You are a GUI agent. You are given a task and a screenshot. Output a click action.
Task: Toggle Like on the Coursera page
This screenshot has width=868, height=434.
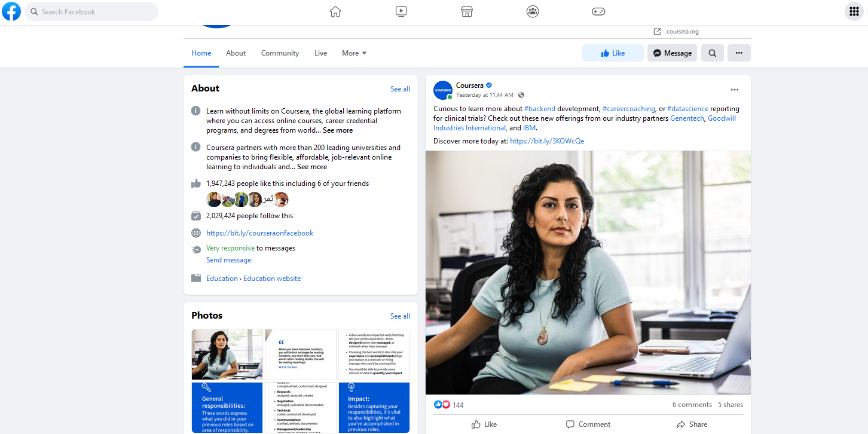[613, 53]
